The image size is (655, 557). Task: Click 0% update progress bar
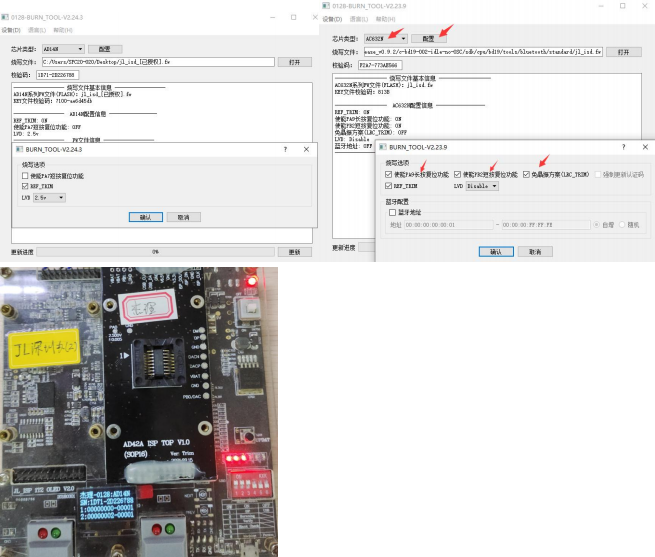tap(155, 252)
